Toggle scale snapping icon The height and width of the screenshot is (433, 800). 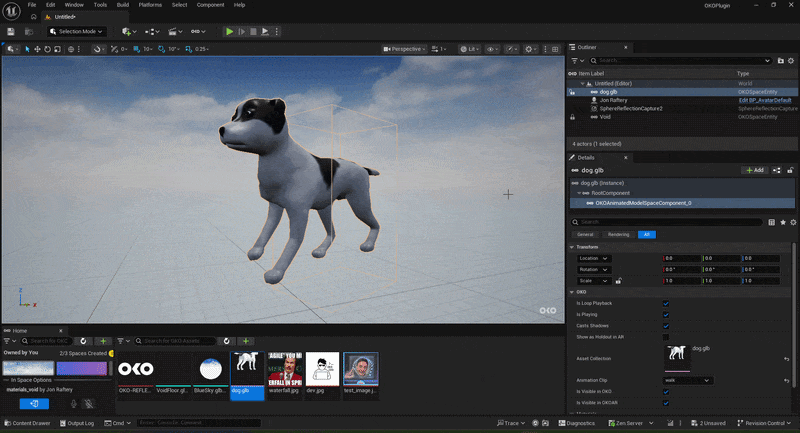point(188,49)
